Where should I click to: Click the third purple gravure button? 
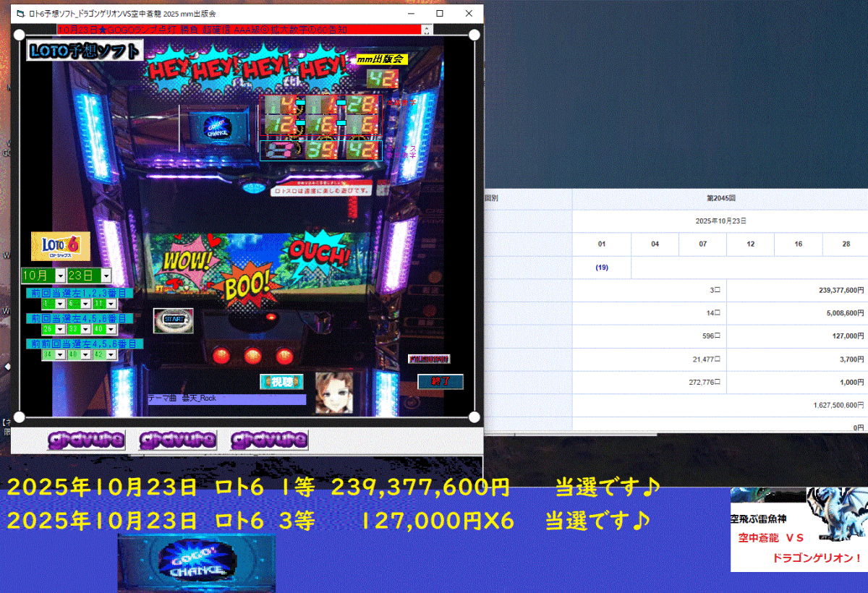269,439
